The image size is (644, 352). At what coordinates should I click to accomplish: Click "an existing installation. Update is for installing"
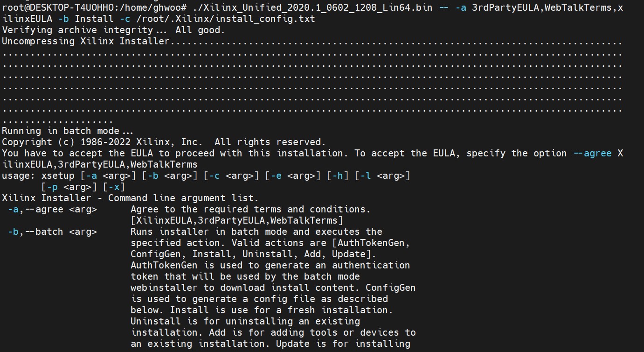[270, 344]
